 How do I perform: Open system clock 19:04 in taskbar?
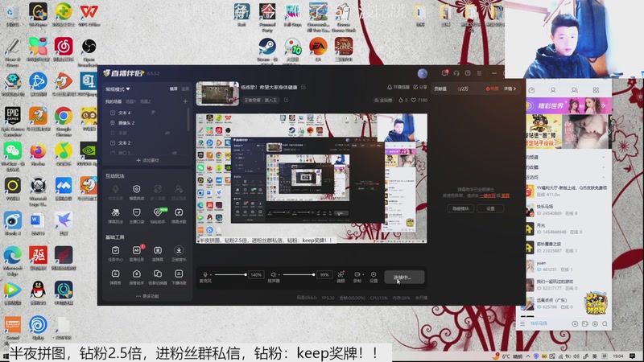coord(617,356)
